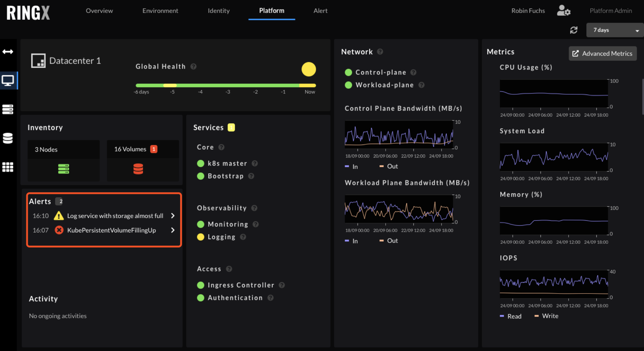
Task: Click the sidebar expand arrows icon
Action: coord(8,52)
